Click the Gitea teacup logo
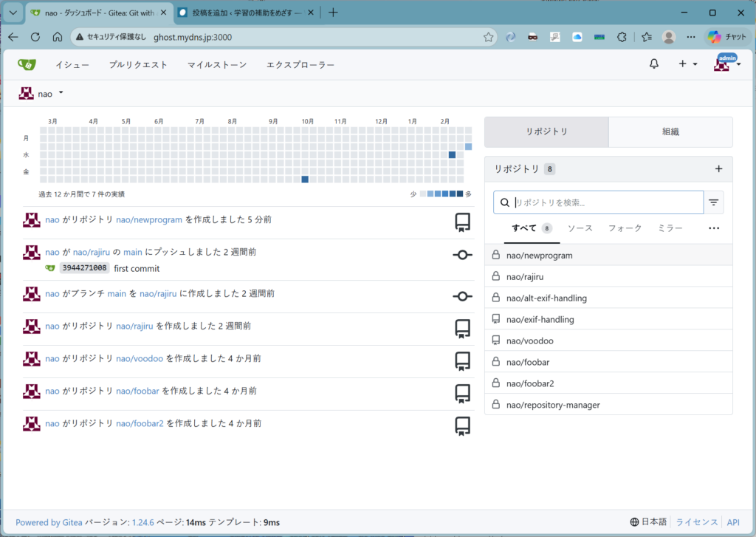756x537 pixels. (x=26, y=65)
